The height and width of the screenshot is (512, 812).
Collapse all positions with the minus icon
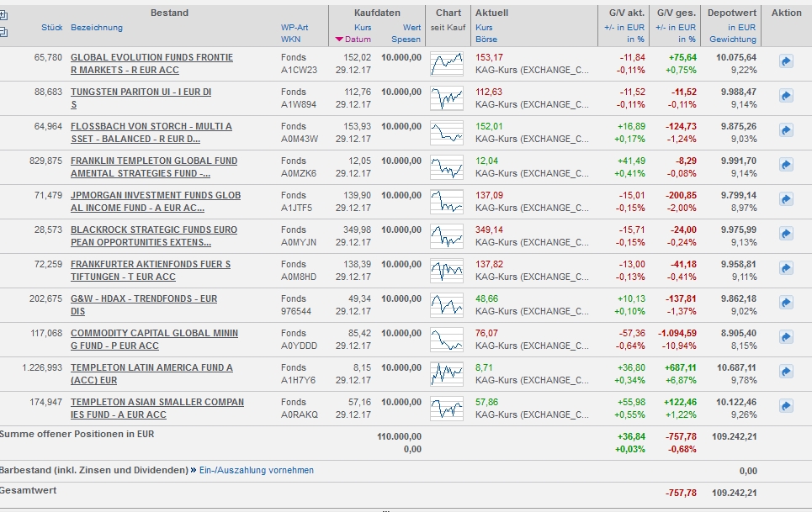pos(4,32)
